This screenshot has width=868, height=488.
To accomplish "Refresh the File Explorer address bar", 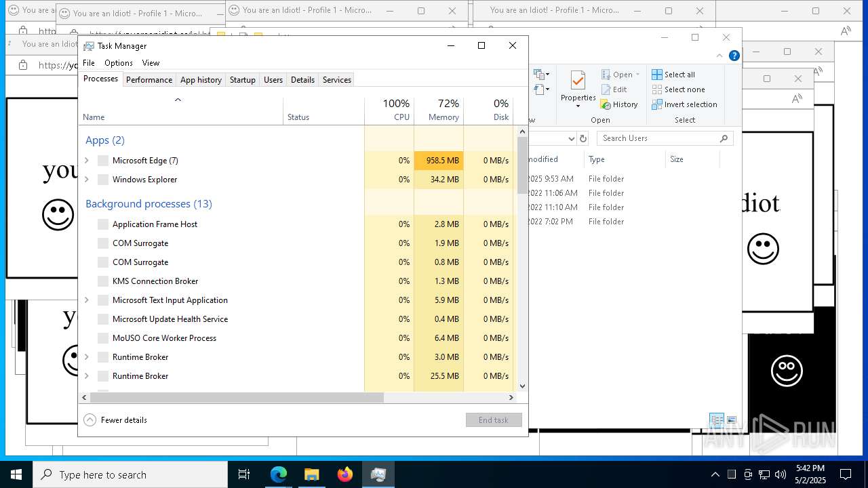I will point(583,138).
